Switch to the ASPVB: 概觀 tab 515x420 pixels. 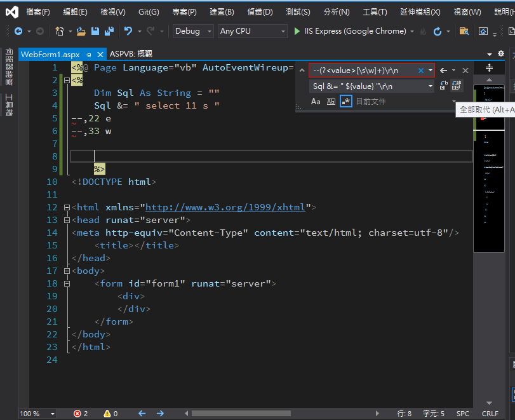click(131, 54)
